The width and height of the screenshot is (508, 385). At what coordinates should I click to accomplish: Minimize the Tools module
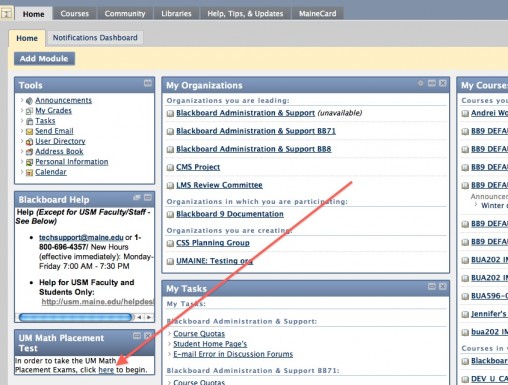click(148, 83)
